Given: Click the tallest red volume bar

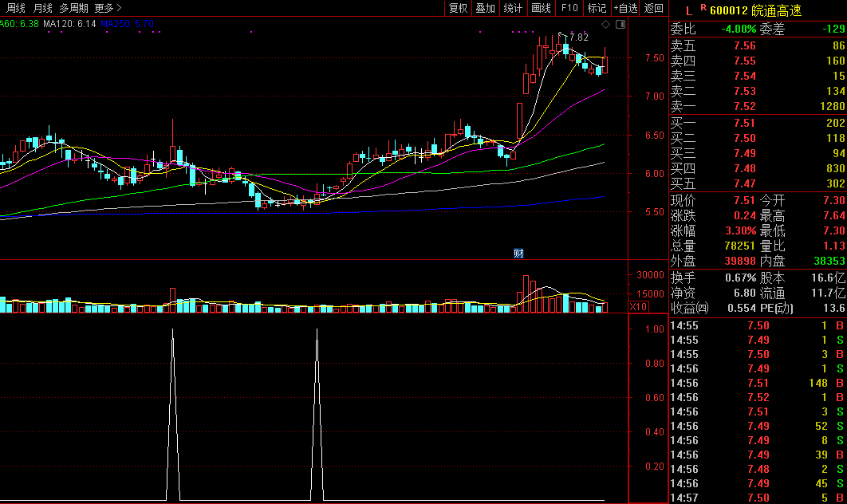Looking at the screenshot, I should (x=526, y=294).
